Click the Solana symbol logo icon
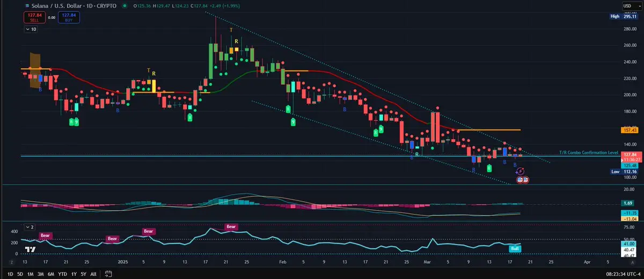Image resolution: width=644 pixels, height=279 pixels. tap(27, 6)
